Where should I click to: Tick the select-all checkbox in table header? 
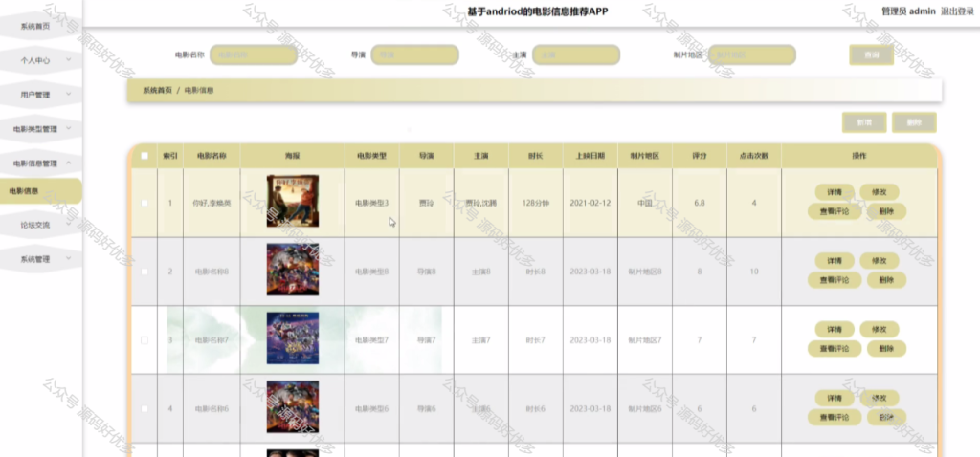click(x=145, y=156)
